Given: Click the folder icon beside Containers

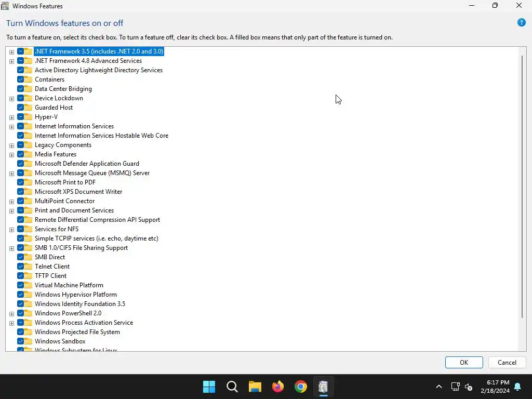Looking at the screenshot, I should pos(28,79).
